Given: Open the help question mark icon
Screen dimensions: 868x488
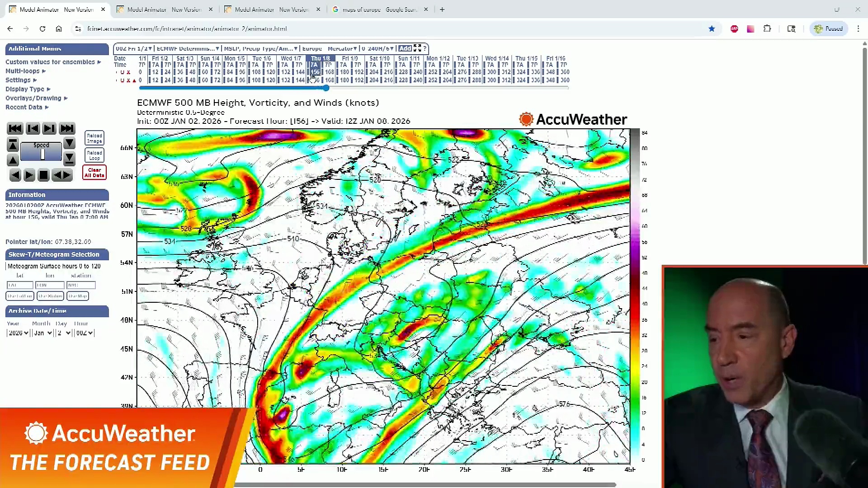Looking at the screenshot, I should point(425,48).
